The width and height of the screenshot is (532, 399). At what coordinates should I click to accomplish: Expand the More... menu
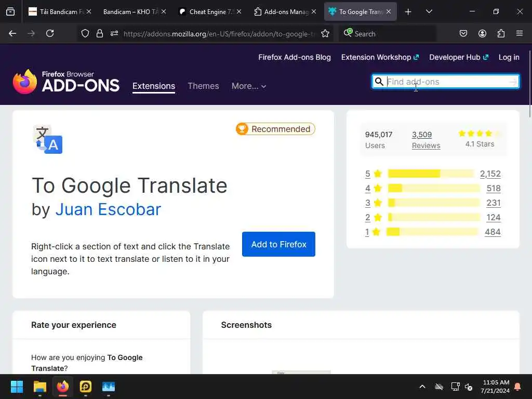click(249, 86)
